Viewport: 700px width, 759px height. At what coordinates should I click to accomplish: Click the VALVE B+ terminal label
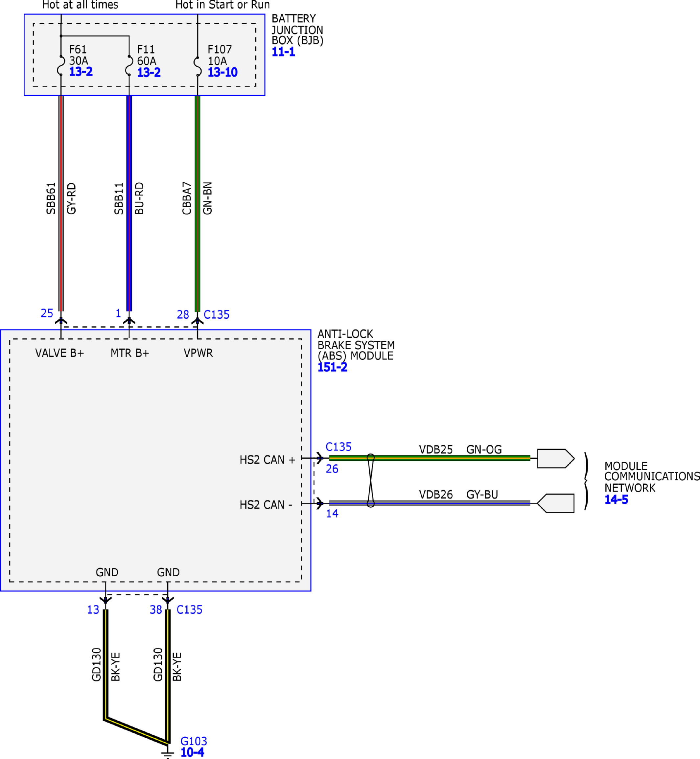click(59, 353)
